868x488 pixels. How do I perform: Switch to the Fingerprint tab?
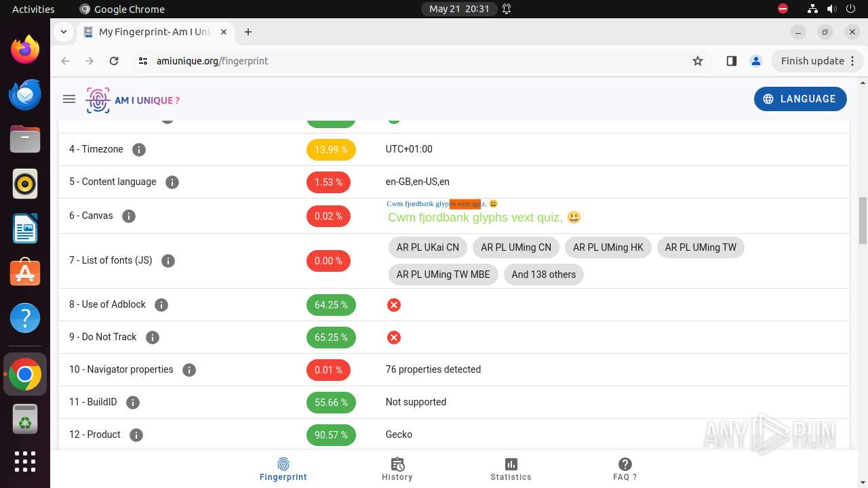[x=283, y=469]
